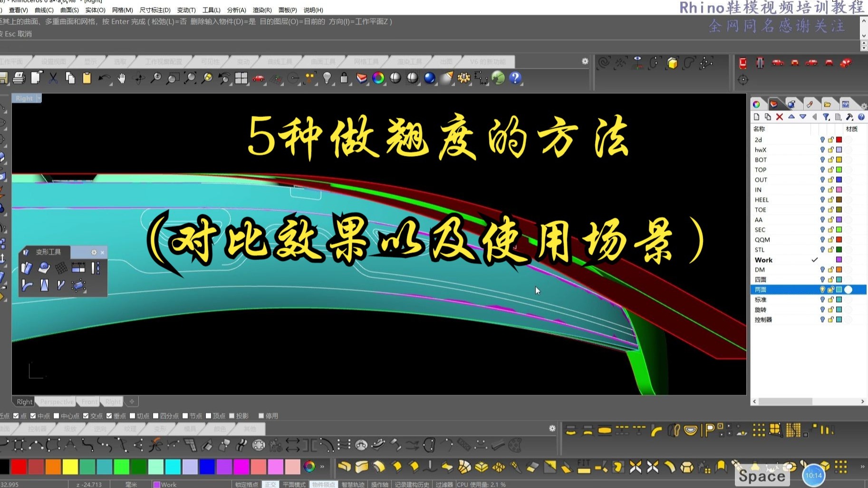Enable the 交点 osnap checkbox

(86, 415)
